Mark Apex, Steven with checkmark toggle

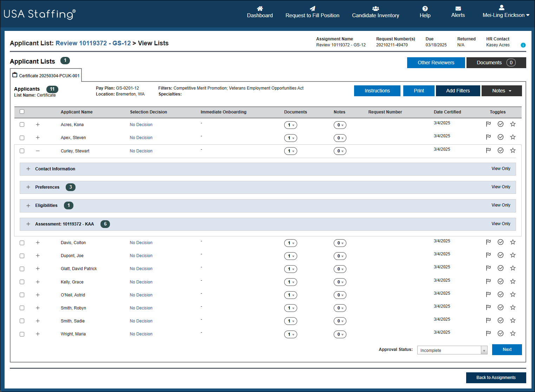(x=501, y=137)
